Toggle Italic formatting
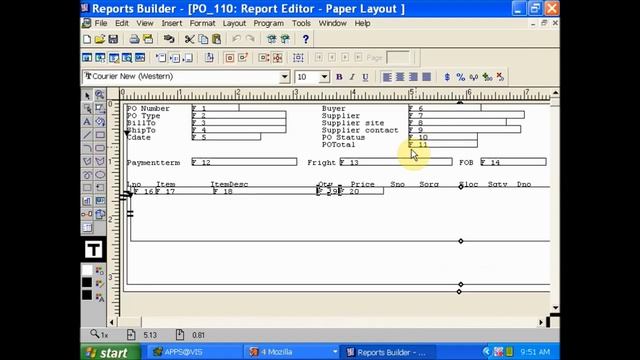 [352, 77]
